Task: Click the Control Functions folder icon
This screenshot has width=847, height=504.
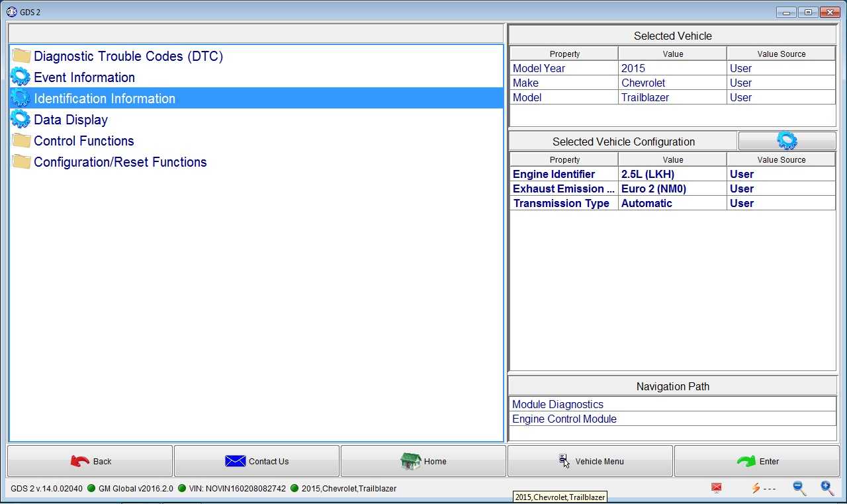Action: pos(21,141)
